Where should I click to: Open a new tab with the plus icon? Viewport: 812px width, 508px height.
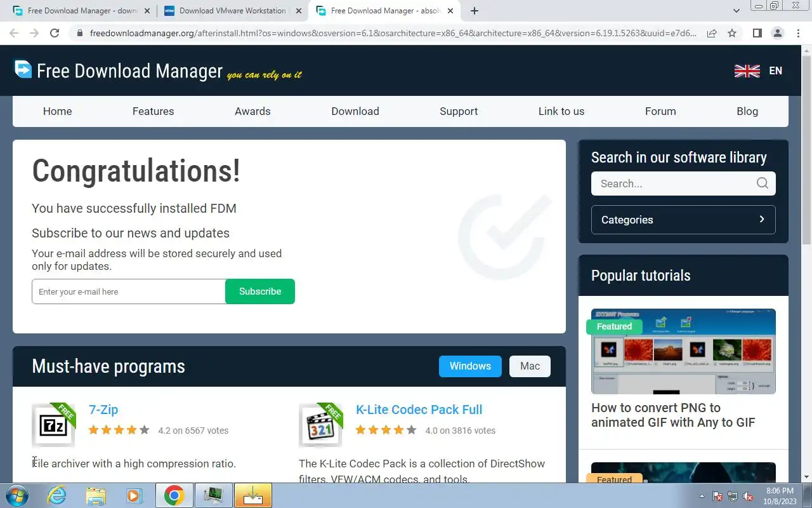pos(475,11)
